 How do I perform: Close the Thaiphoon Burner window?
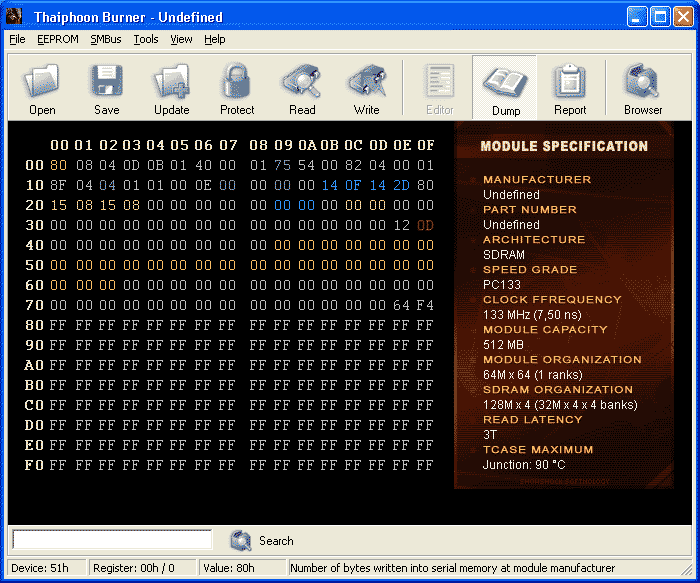[683, 17]
